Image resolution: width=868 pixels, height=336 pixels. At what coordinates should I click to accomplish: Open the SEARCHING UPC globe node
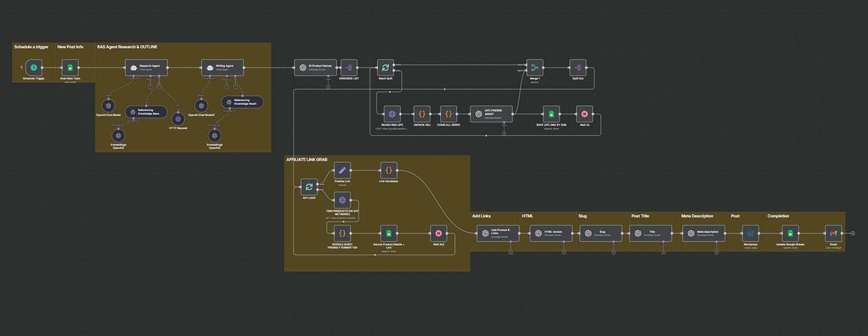point(392,114)
